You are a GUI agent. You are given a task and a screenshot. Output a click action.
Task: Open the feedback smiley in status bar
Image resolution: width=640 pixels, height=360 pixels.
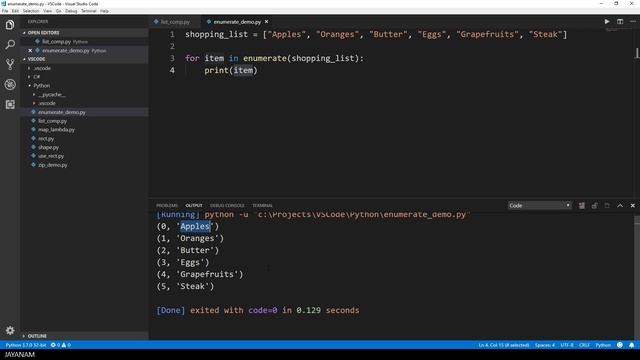coord(620,345)
